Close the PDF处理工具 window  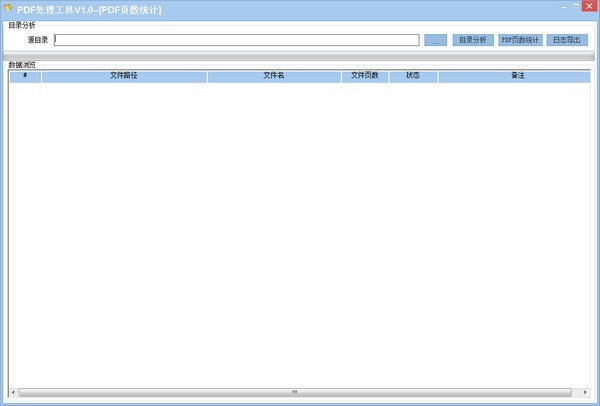589,8
